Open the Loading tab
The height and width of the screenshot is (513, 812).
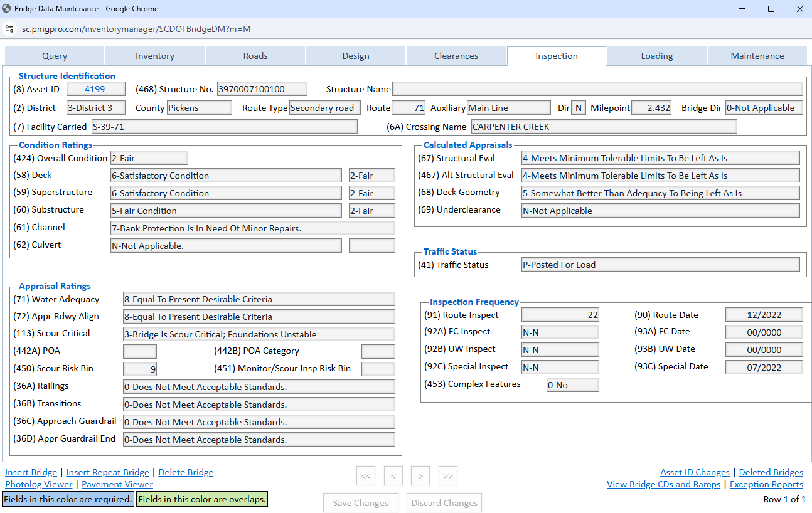coord(657,56)
